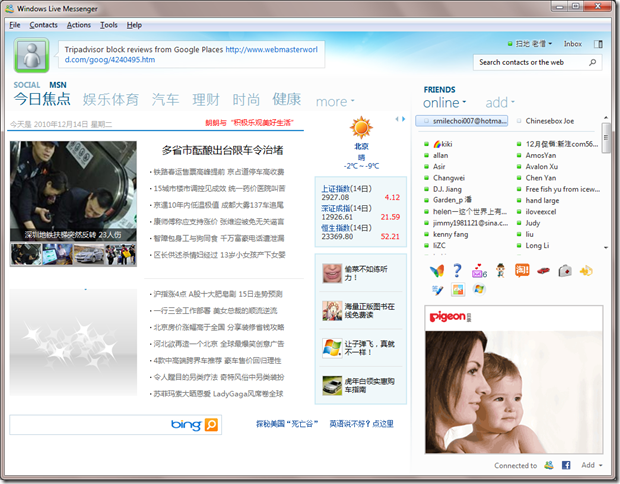Open the Contacts menu
Screen dimensions: 620x484
pos(43,24)
